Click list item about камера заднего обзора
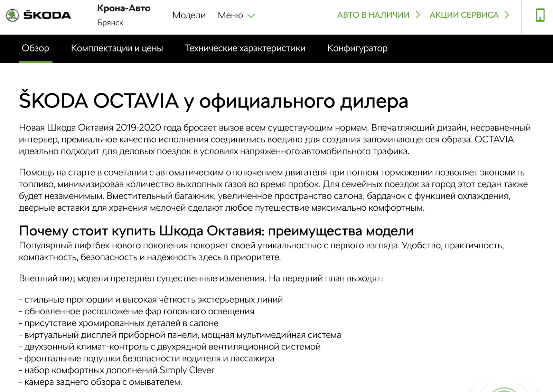This screenshot has height=392, width=553. click(x=101, y=382)
